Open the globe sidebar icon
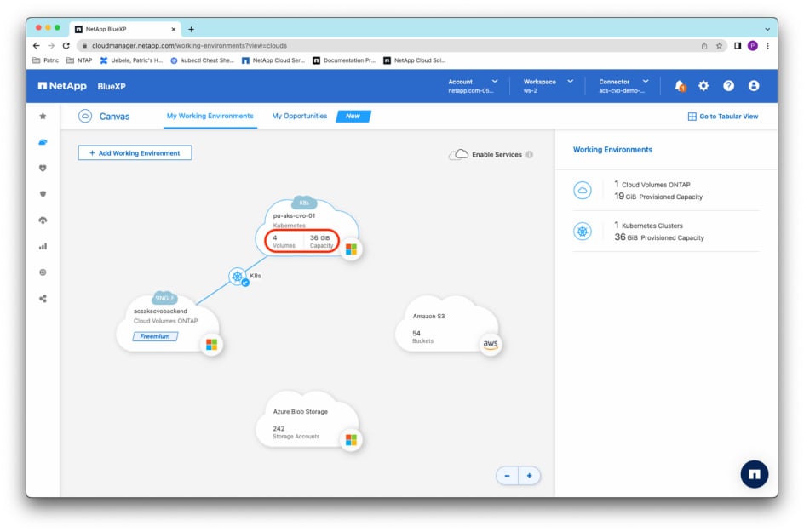 pos(43,272)
